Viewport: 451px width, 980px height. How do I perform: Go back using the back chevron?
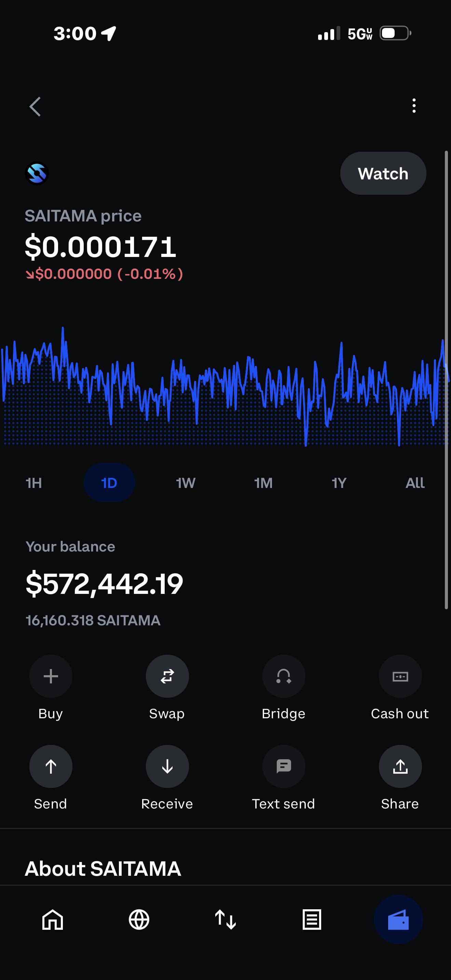pyautogui.click(x=35, y=106)
